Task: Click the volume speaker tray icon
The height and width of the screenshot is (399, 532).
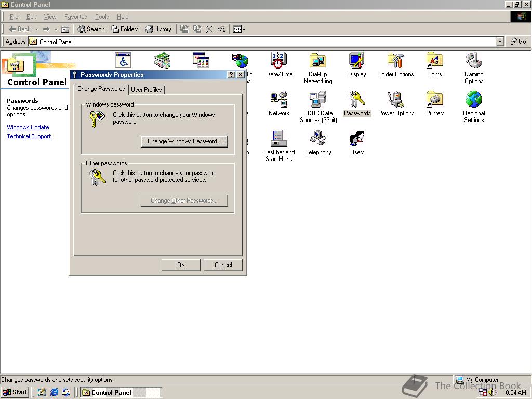Action: (x=491, y=393)
